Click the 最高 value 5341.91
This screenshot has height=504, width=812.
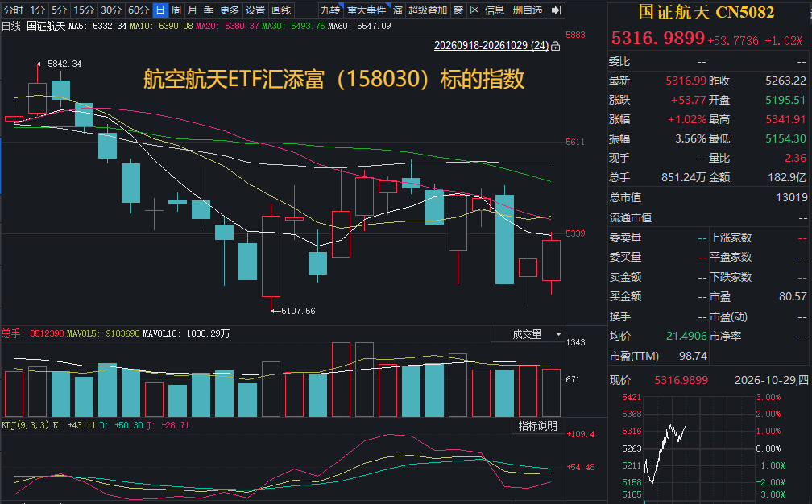785,119
